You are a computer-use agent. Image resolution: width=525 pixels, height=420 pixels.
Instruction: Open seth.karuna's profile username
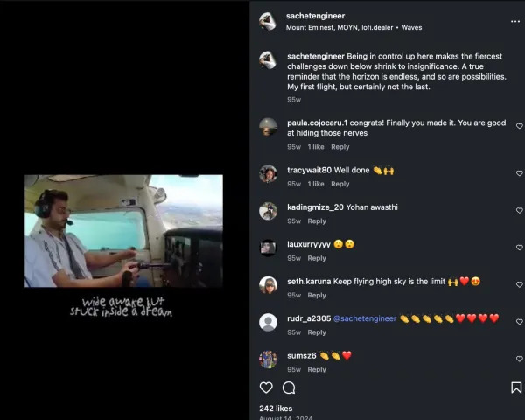pos(309,282)
